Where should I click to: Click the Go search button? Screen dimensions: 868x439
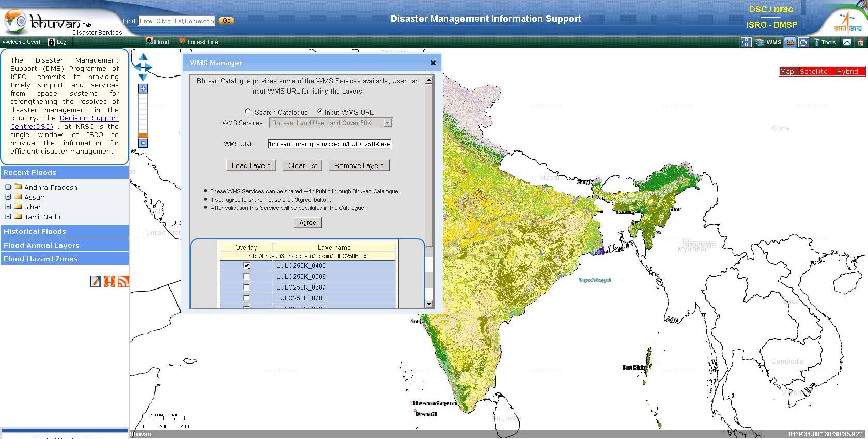point(226,21)
